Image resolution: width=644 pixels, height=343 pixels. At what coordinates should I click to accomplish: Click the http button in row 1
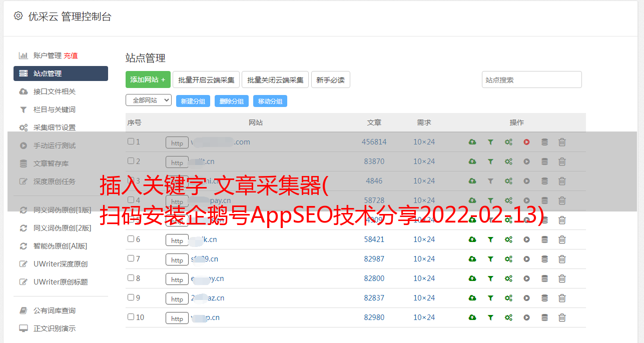tap(177, 142)
